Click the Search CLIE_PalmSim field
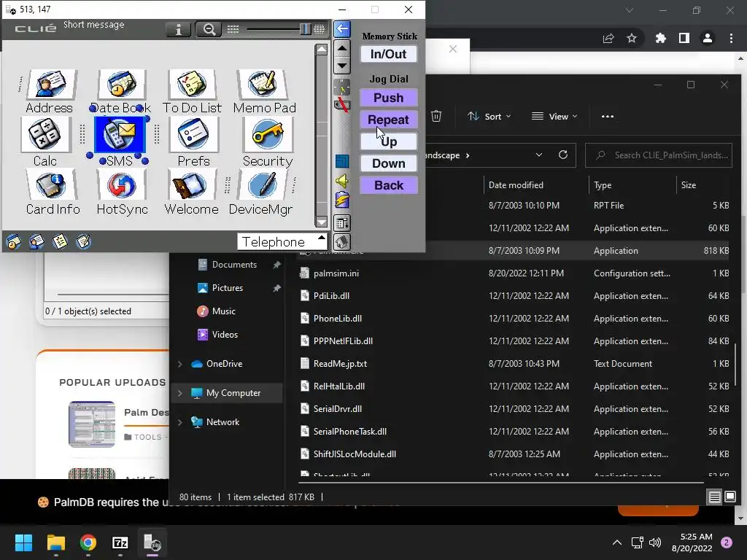The height and width of the screenshot is (560, 747). point(659,155)
